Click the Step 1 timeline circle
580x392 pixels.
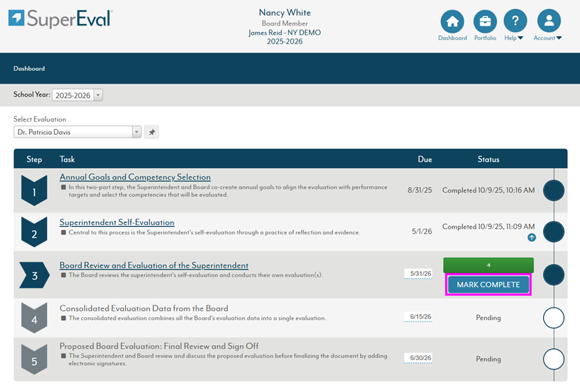point(554,190)
